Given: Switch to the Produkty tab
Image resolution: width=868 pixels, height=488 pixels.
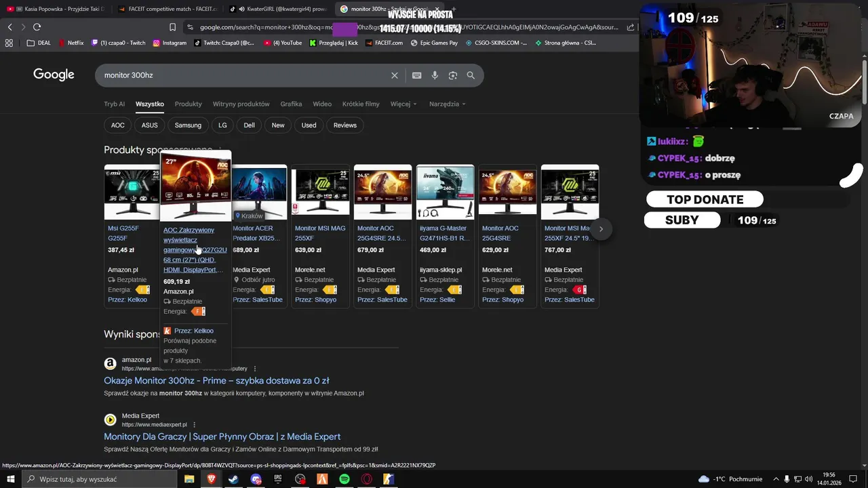Looking at the screenshot, I should (x=188, y=104).
